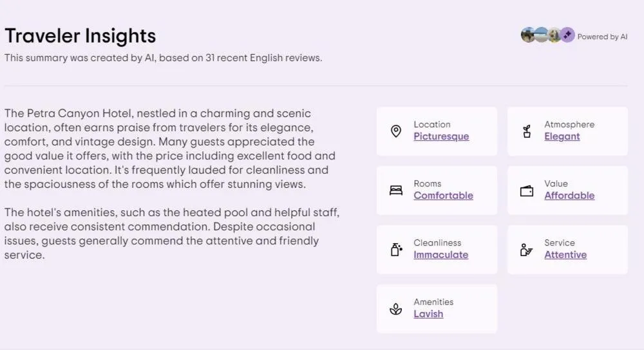This screenshot has width=644, height=350.
Task: Click the service attendant icon
Action: click(x=527, y=250)
